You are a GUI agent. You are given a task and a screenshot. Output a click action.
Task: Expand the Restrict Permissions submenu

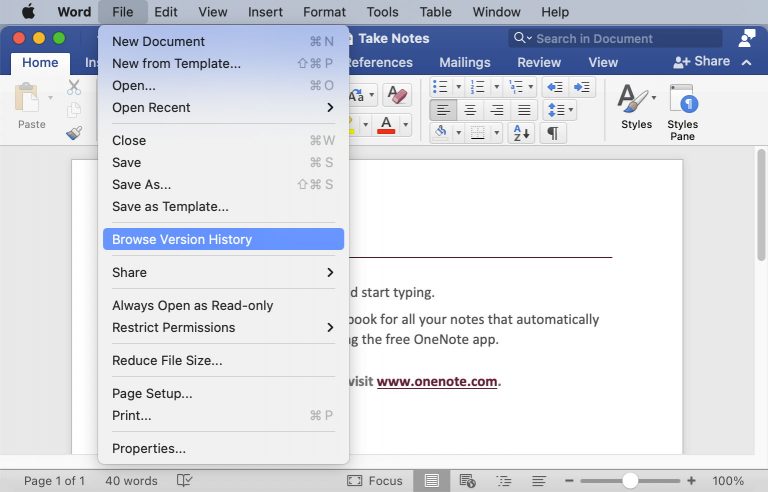coord(223,327)
